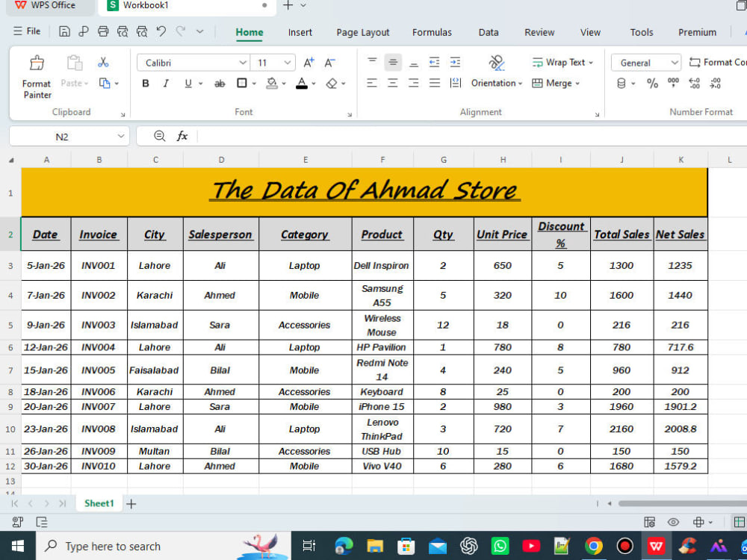Viewport: 747px width, 560px height.
Task: Click the Cut scissors icon
Action: coord(103,63)
